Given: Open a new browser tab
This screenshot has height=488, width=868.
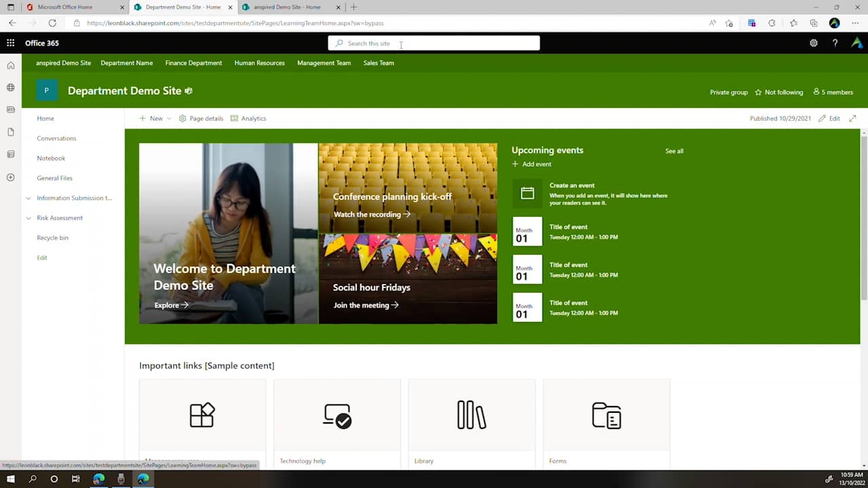Looking at the screenshot, I should pyautogui.click(x=353, y=7).
